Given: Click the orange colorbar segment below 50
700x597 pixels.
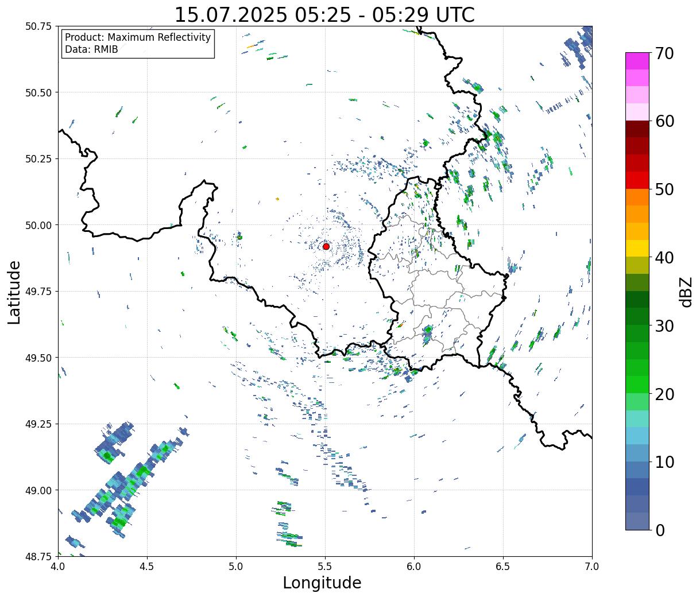Looking at the screenshot, I should click(637, 197).
